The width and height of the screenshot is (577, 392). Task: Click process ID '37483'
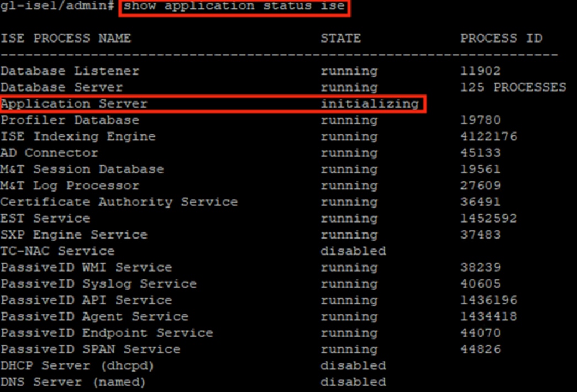point(481,235)
